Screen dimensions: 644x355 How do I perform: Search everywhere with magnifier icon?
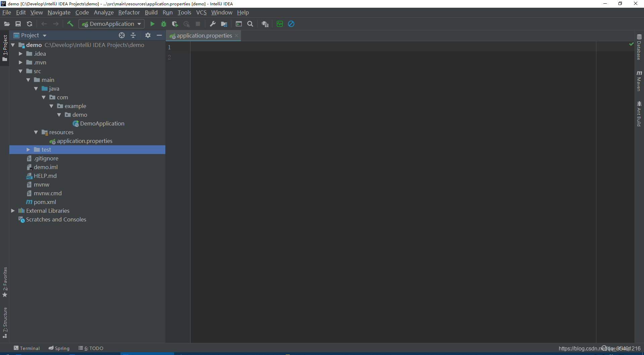point(250,24)
